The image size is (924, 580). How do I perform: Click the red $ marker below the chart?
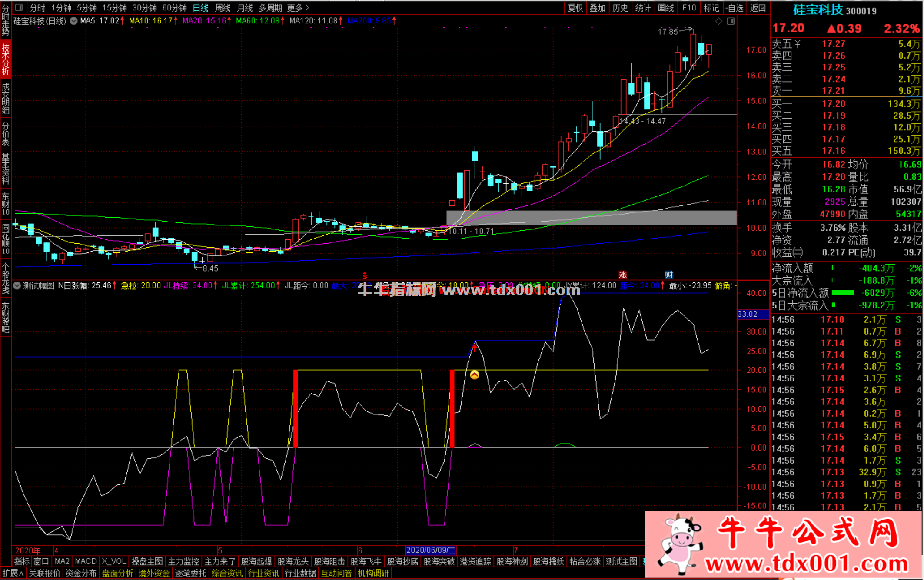point(365,275)
